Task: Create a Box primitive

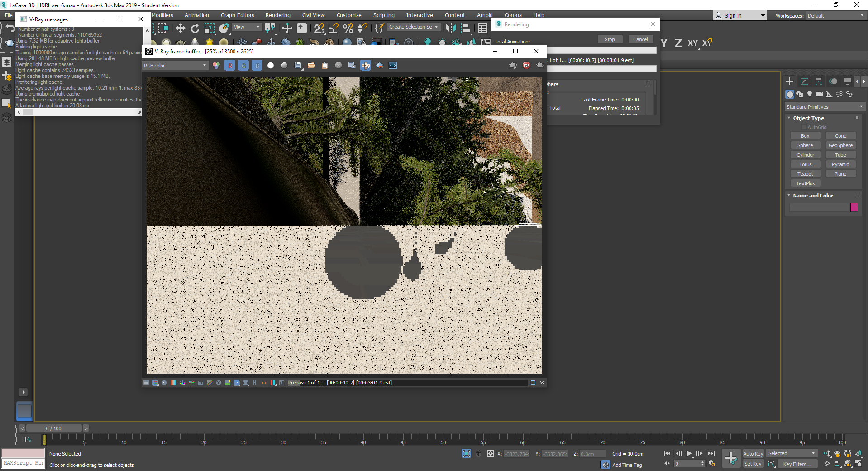Action: pos(805,136)
